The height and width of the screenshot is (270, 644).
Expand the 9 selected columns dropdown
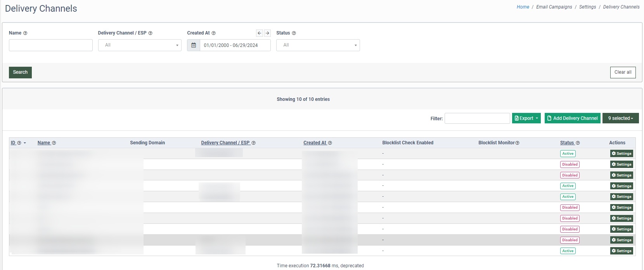(x=620, y=118)
